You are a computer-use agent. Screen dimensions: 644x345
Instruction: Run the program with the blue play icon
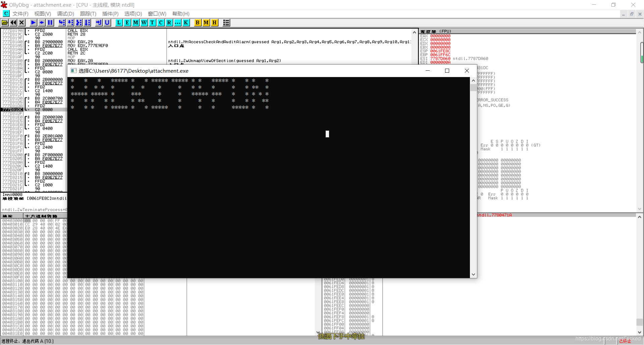tap(33, 22)
